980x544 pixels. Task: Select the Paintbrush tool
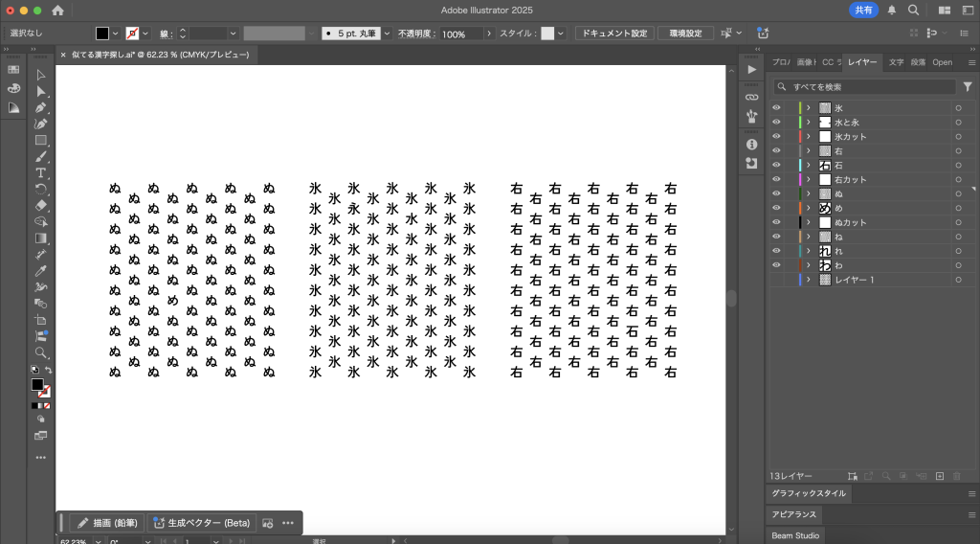coord(40,156)
